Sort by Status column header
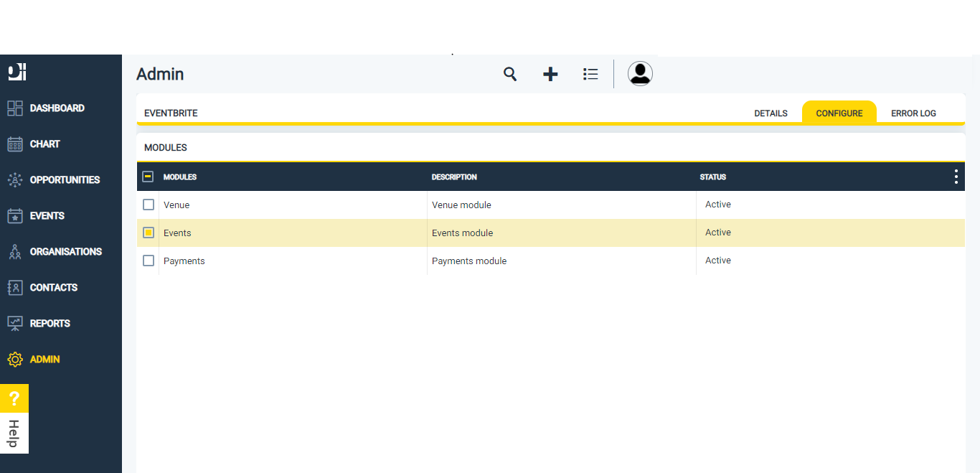 [x=713, y=177]
